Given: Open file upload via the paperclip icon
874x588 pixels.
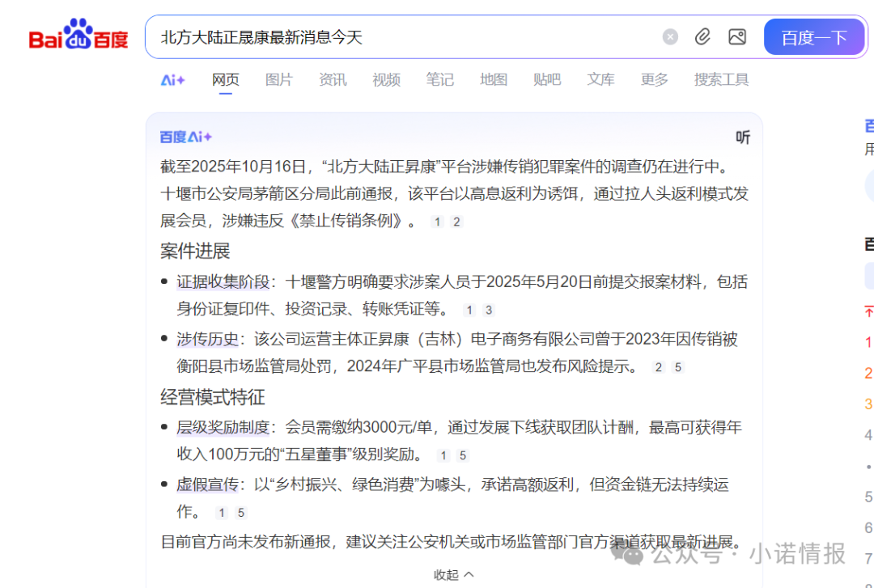Looking at the screenshot, I should (702, 36).
